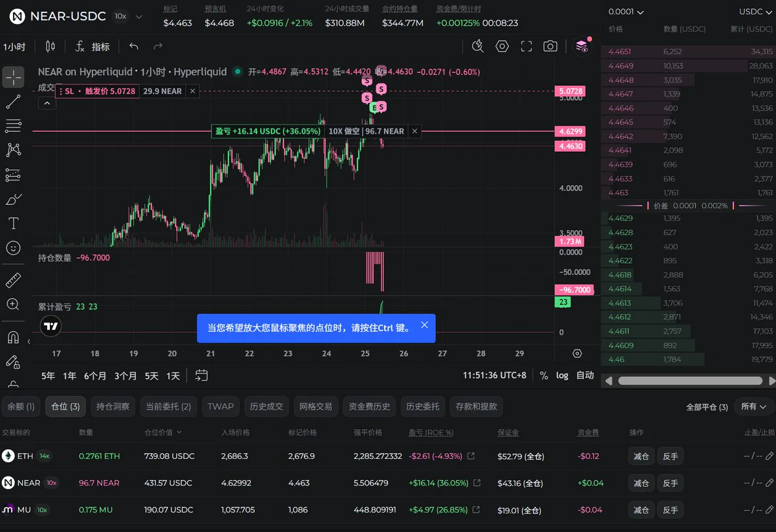776x532 pixels.
Task: Click 全部平仓 (3) to close all positions
Action: pos(707,407)
